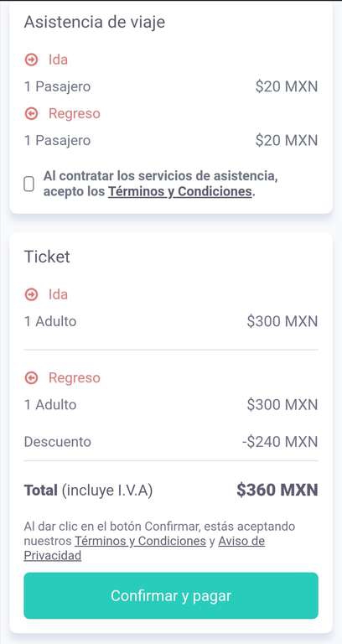Viewport: 342px width, 644px height.
Task: Click the Ida arrow icon in Ticket section
Action: click(x=31, y=294)
